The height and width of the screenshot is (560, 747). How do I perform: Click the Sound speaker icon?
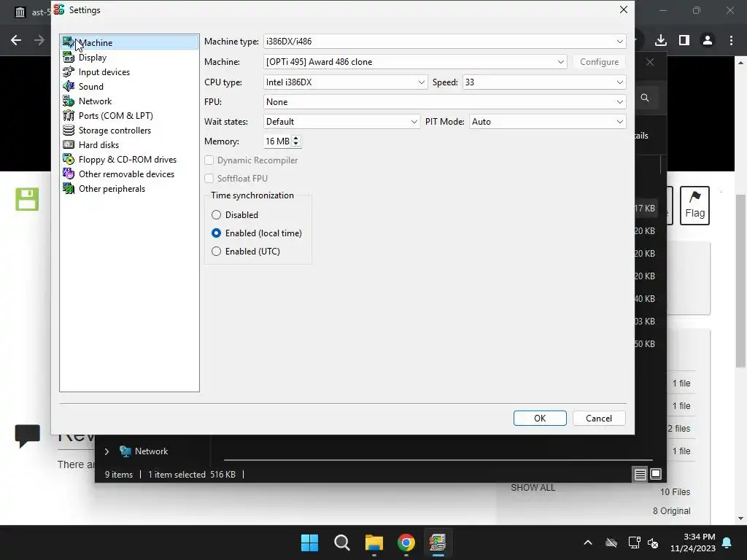point(69,86)
